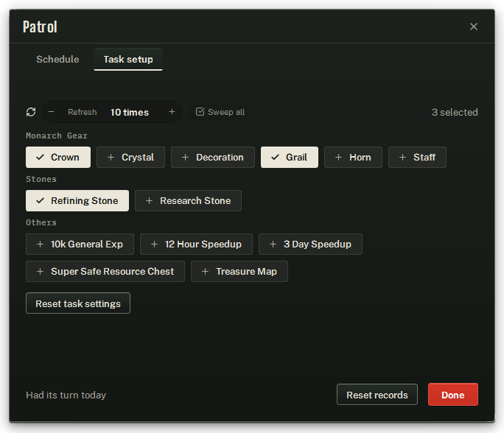
Task: Click the 10 times refresh value
Action: 130,112
